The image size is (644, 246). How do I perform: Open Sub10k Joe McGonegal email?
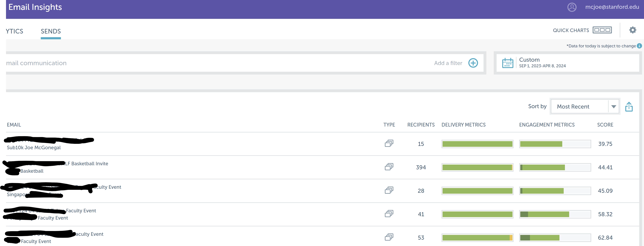point(34,148)
